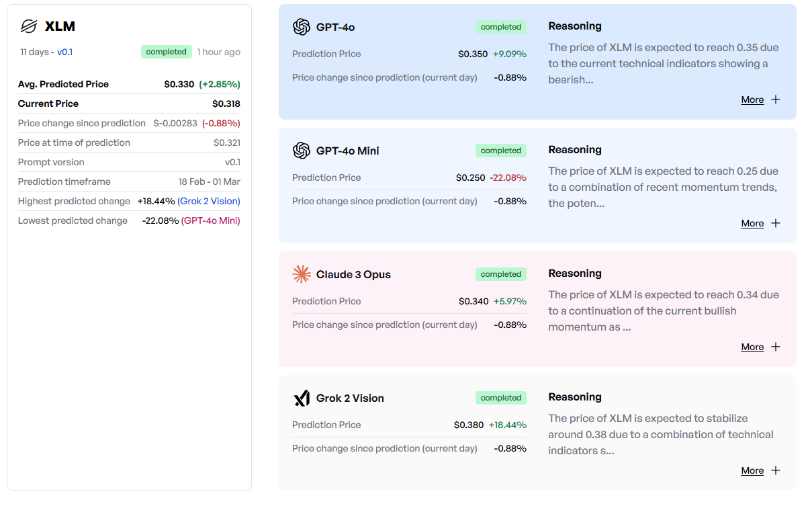Viewport: 812px width, 506px height.
Task: Click the GPT-4o Mini More link
Action: click(752, 223)
